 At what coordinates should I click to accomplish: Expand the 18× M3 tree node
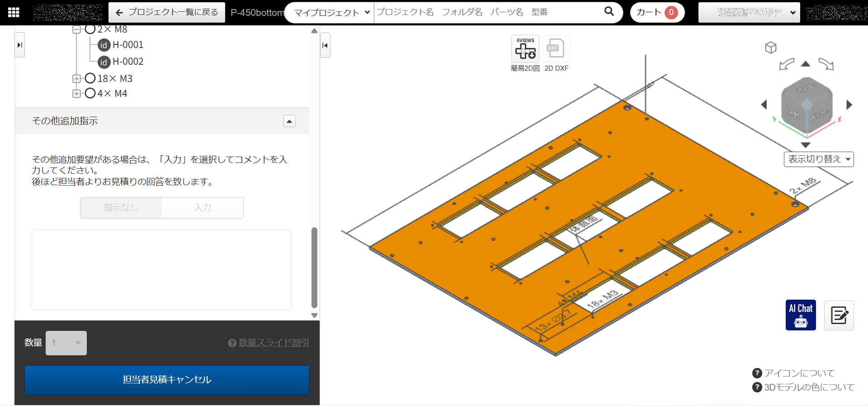pos(76,78)
